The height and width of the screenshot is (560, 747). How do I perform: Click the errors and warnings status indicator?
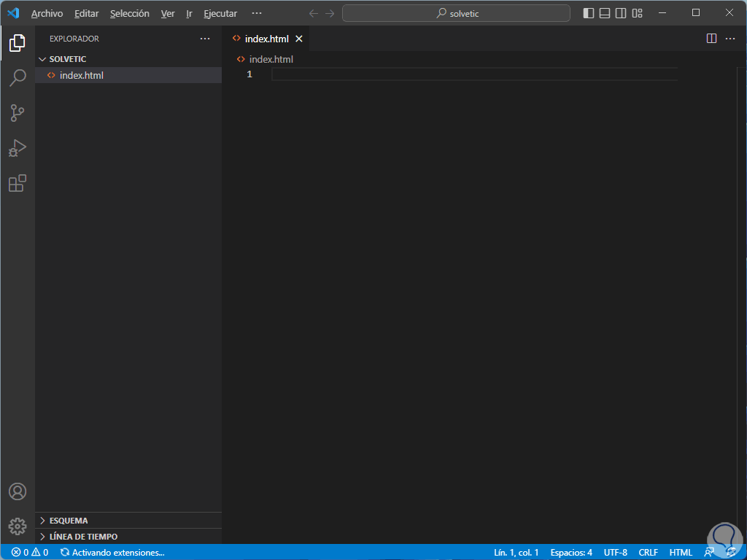click(x=29, y=553)
